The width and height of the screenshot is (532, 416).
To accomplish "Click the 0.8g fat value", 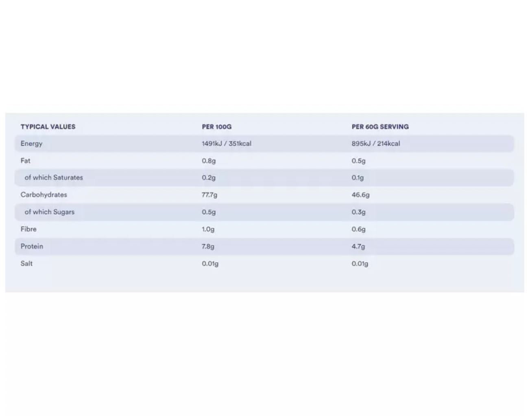I will (x=209, y=161).
